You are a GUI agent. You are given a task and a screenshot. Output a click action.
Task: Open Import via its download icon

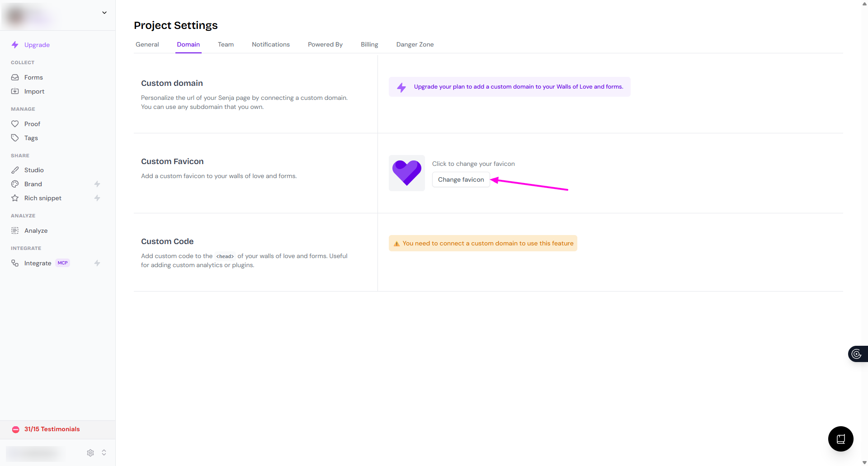tap(15, 91)
